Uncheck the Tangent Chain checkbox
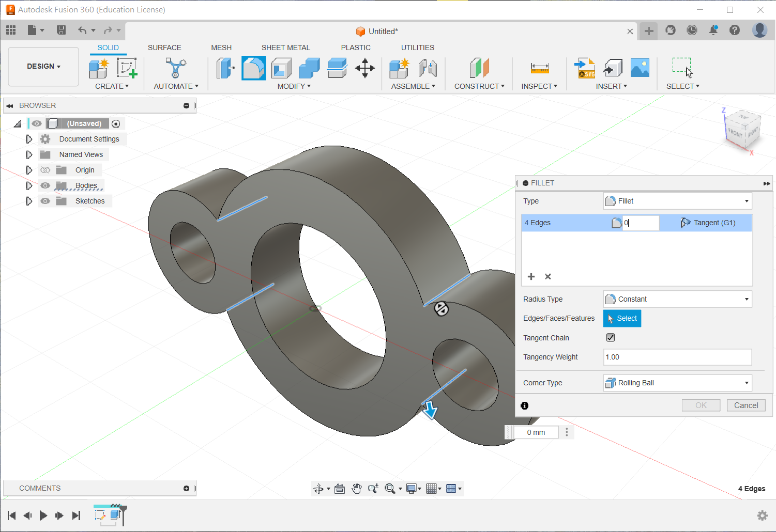Screen dimensions: 776x532 click(x=611, y=338)
